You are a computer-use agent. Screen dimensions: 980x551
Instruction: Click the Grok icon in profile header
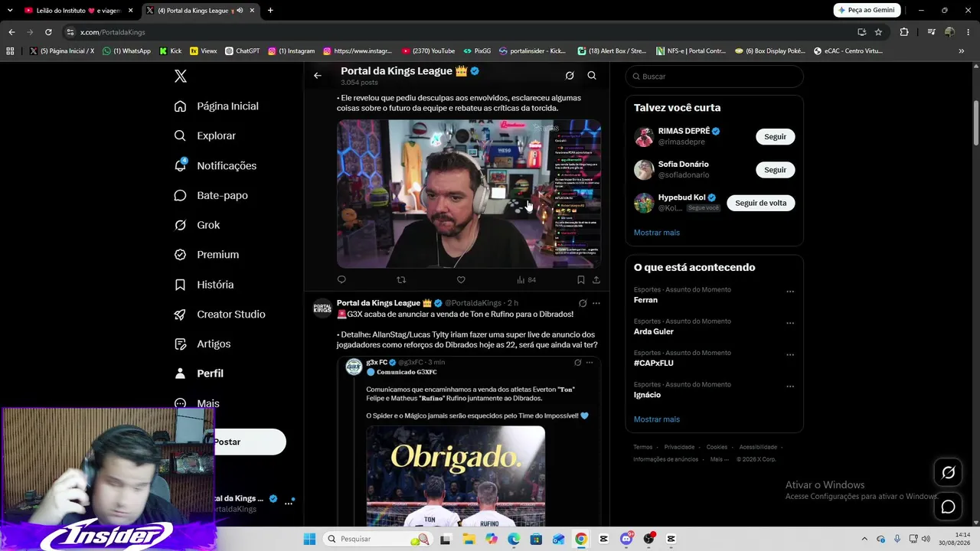pos(570,76)
